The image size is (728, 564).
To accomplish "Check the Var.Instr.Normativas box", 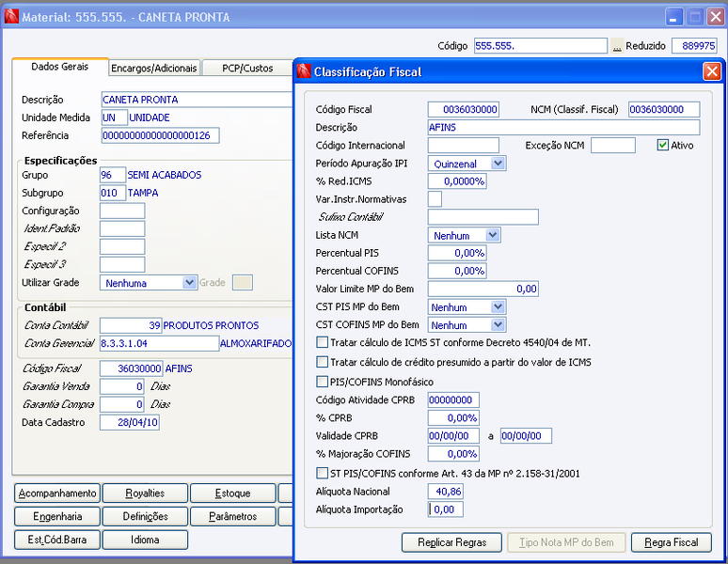I will coord(435,199).
